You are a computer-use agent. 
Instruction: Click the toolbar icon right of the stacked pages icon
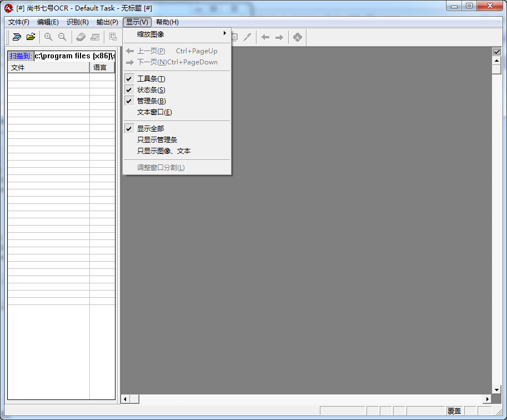95,37
